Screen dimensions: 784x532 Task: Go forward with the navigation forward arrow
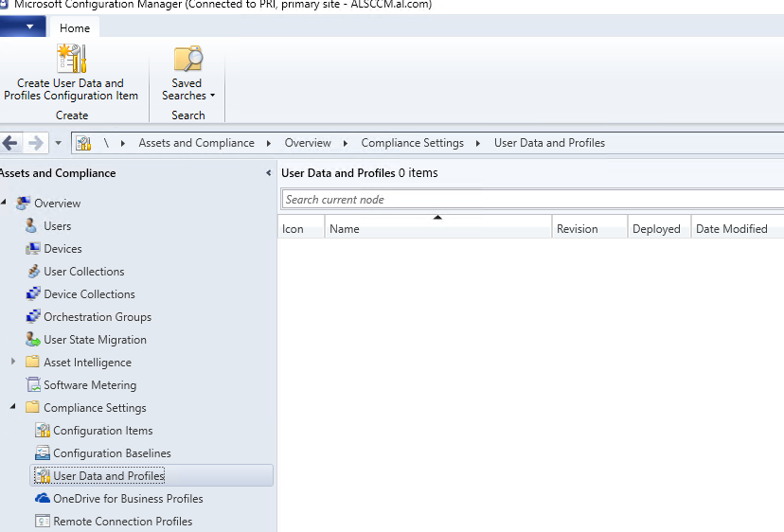35,143
